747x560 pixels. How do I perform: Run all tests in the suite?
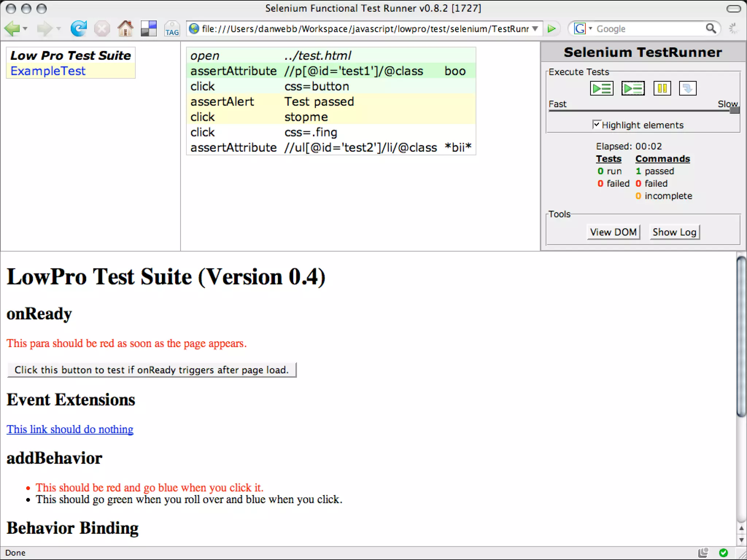601,88
